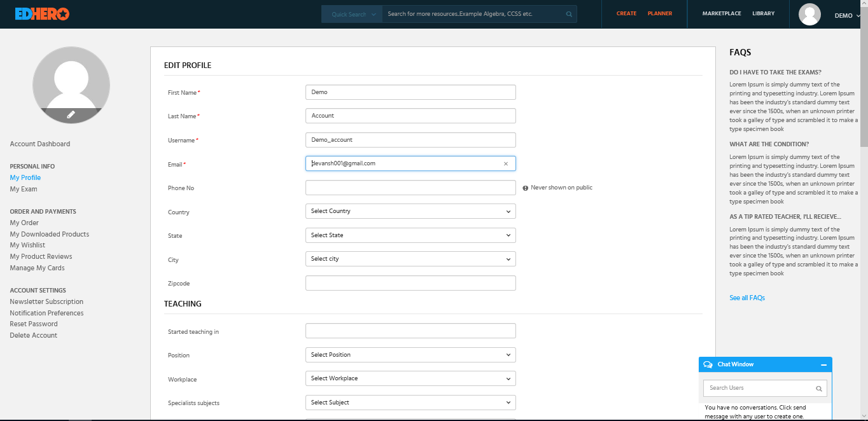Go to MARKETPLACE
This screenshot has width=868, height=421.
click(x=722, y=13)
